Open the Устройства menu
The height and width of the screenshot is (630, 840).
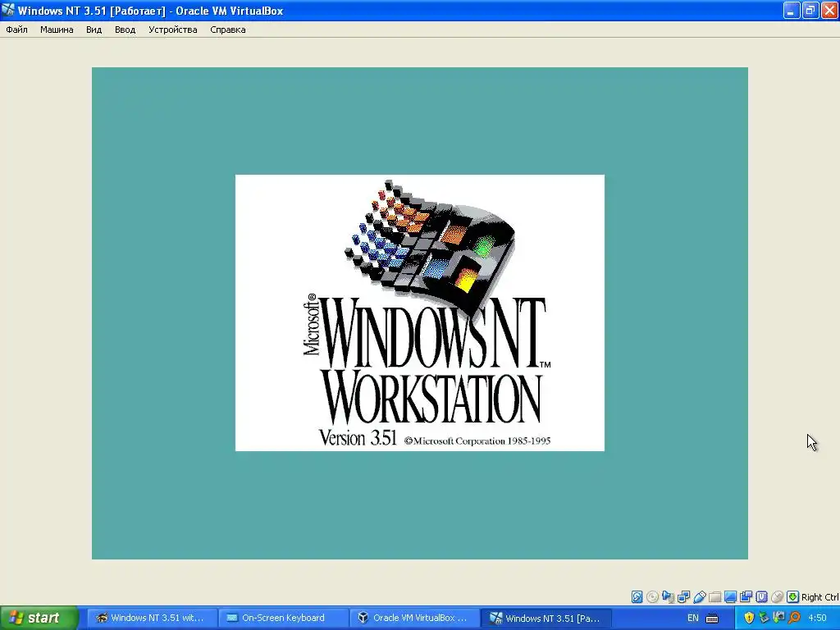tap(172, 30)
